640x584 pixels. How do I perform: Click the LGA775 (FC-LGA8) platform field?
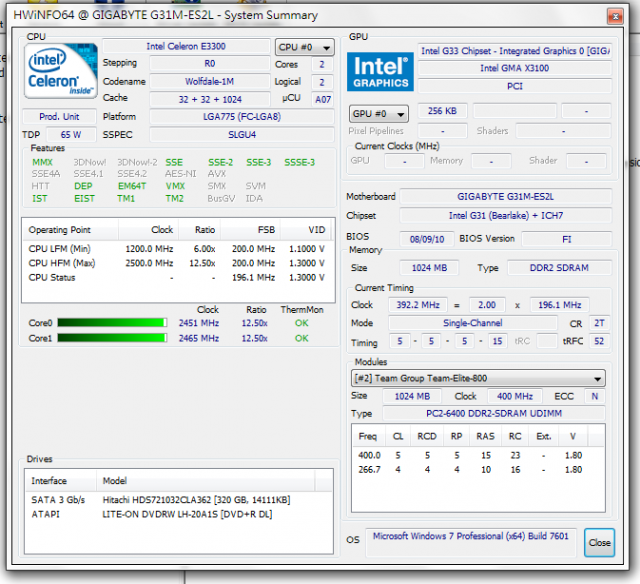coord(242,117)
